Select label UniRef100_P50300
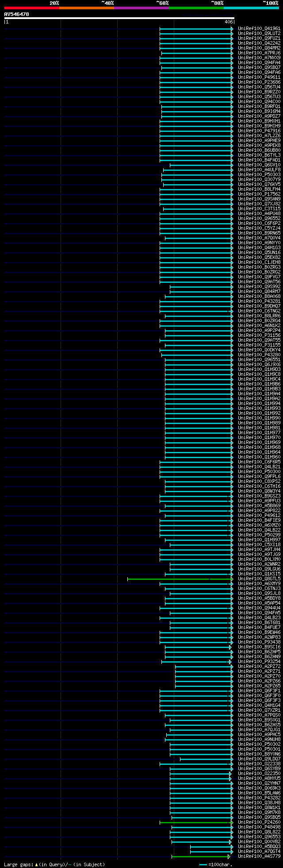The height and width of the screenshot is (868, 283). pyautogui.click(x=259, y=471)
